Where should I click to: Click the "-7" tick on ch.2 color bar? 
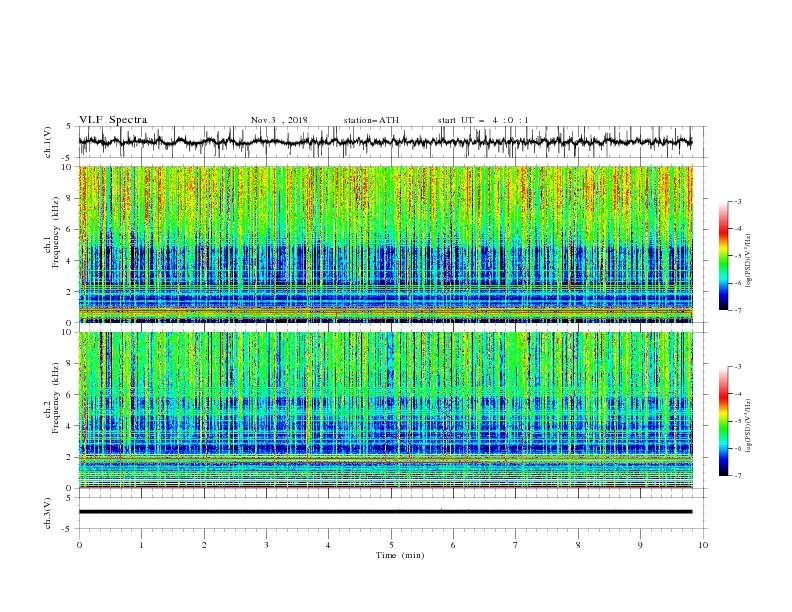pyautogui.click(x=737, y=476)
